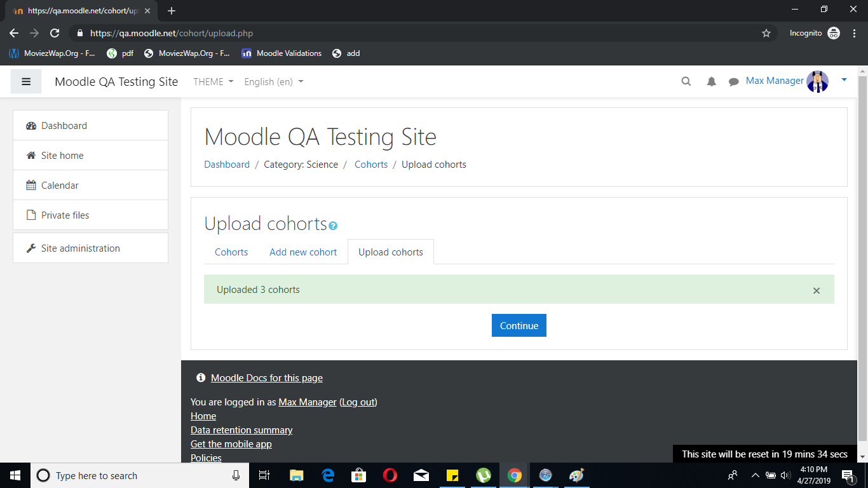Open the Windows Start menu
This screenshot has height=488, width=868.
[15, 475]
